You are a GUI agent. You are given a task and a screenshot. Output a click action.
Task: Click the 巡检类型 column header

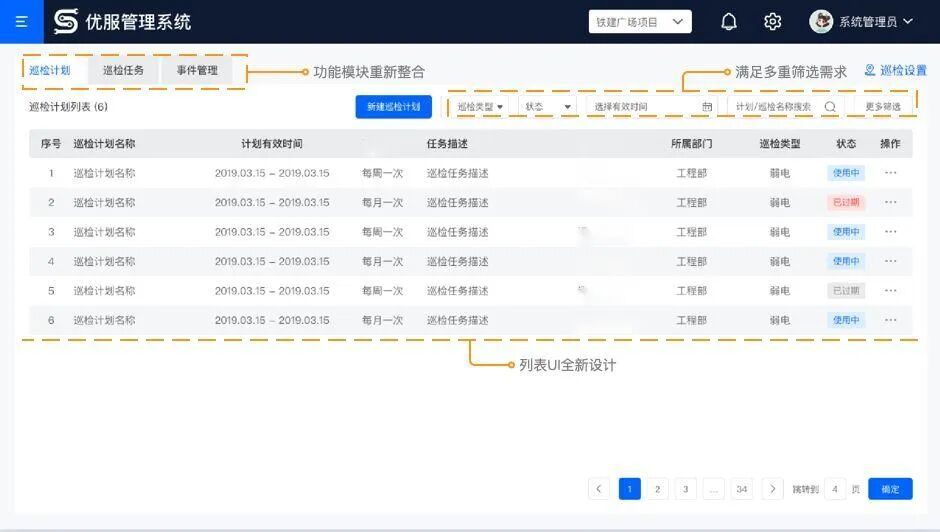pos(779,143)
